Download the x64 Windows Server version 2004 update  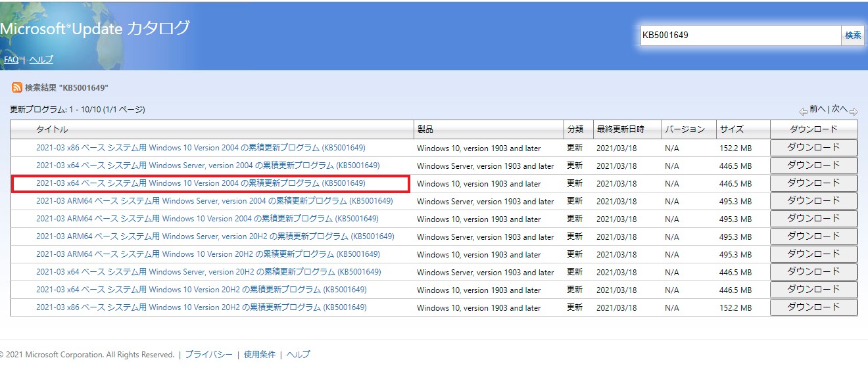813,166
